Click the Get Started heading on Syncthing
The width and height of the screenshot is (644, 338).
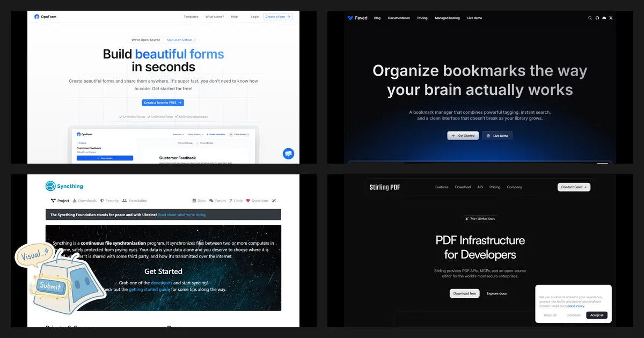(x=163, y=271)
